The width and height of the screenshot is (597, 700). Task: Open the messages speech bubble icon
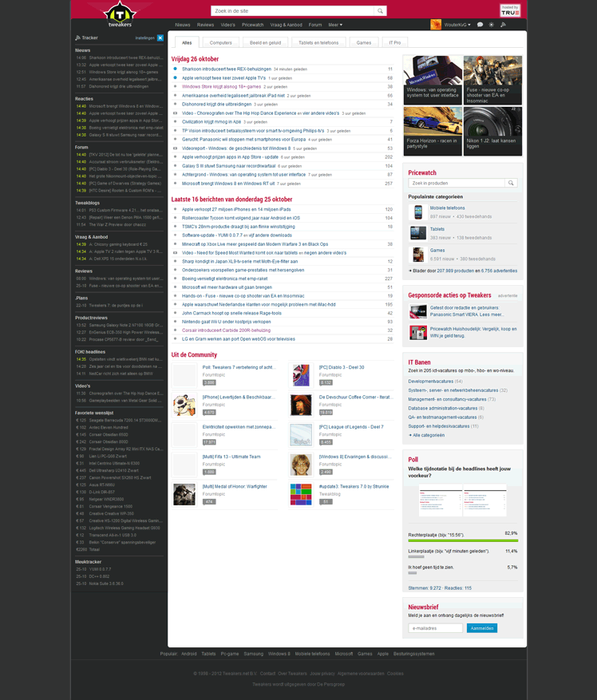point(480,25)
